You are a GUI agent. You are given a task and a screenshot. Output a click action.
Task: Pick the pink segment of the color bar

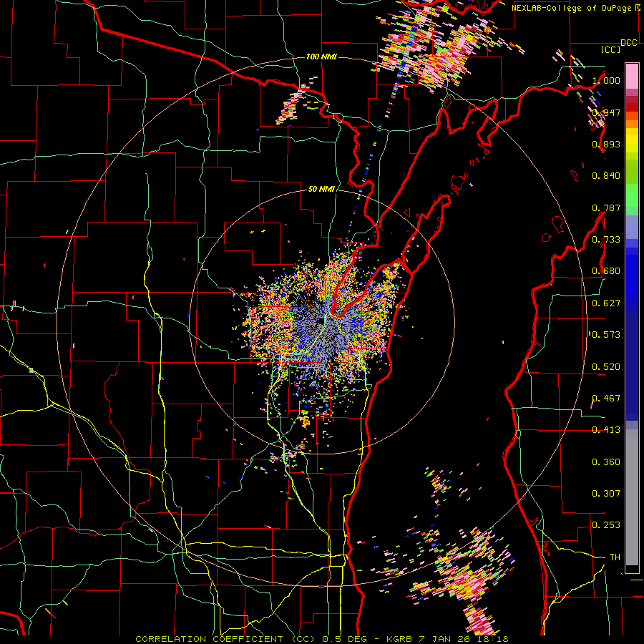tap(632, 76)
